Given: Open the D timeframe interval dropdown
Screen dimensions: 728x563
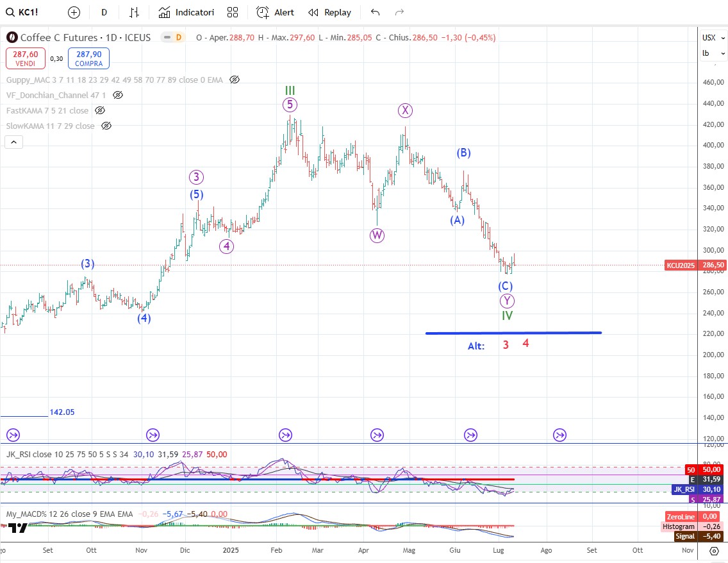Looking at the screenshot, I should click(104, 12).
